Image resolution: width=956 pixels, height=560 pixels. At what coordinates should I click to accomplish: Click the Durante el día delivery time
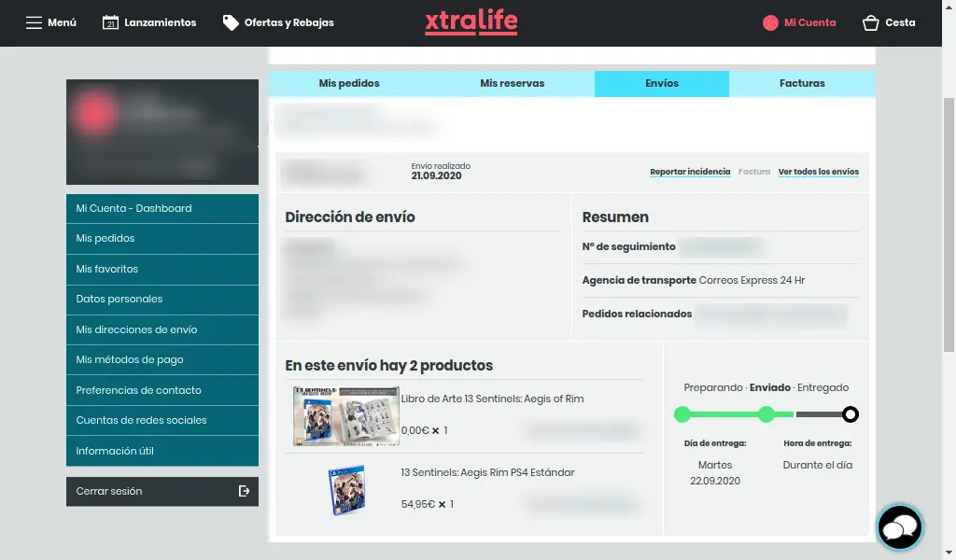click(x=818, y=465)
